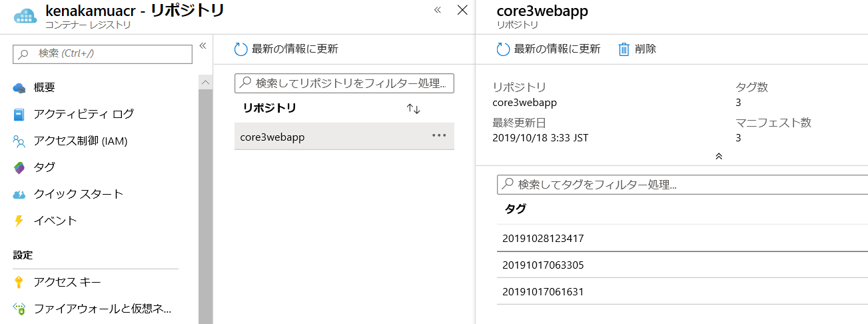Click the マニフェスト数 value 3
Viewport: 868px width, 324px height.
739,138
